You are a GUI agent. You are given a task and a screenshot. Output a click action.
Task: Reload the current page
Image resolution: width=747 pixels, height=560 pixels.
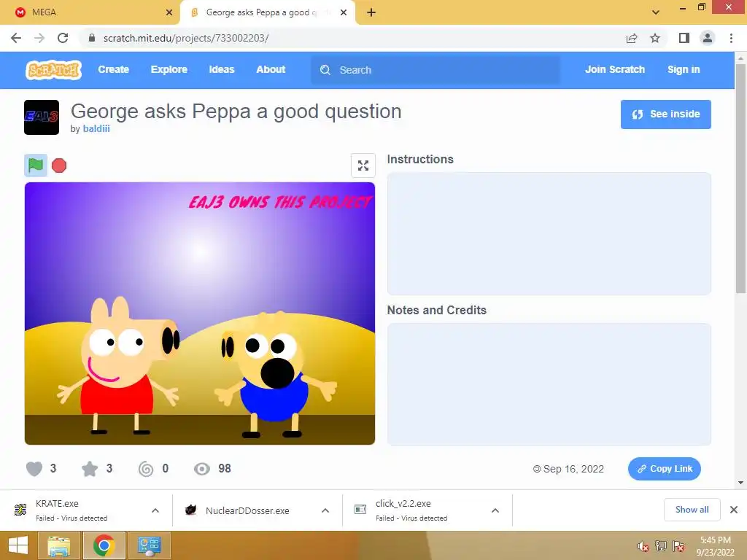tap(63, 38)
